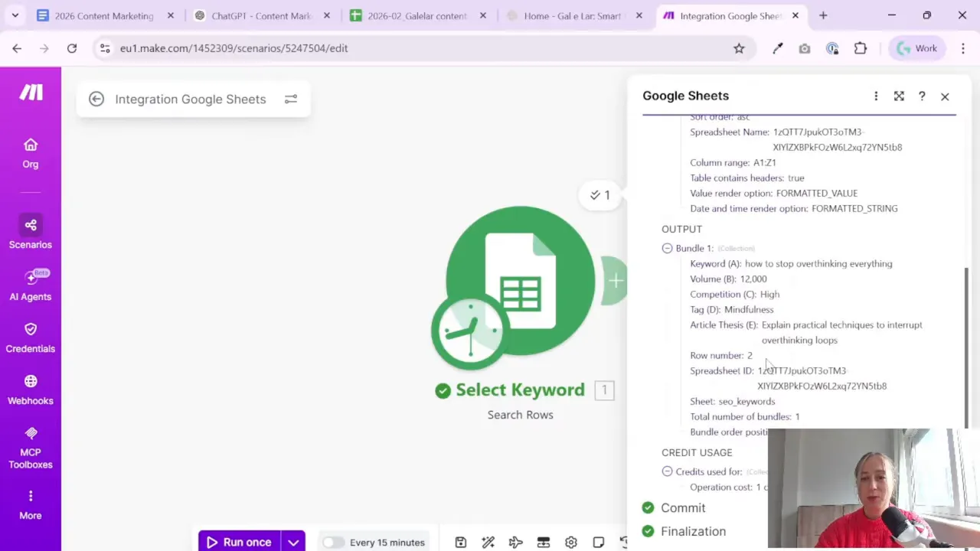The width and height of the screenshot is (980, 551).
Task: Open the Run once dropdown arrow
Action: pos(293,542)
